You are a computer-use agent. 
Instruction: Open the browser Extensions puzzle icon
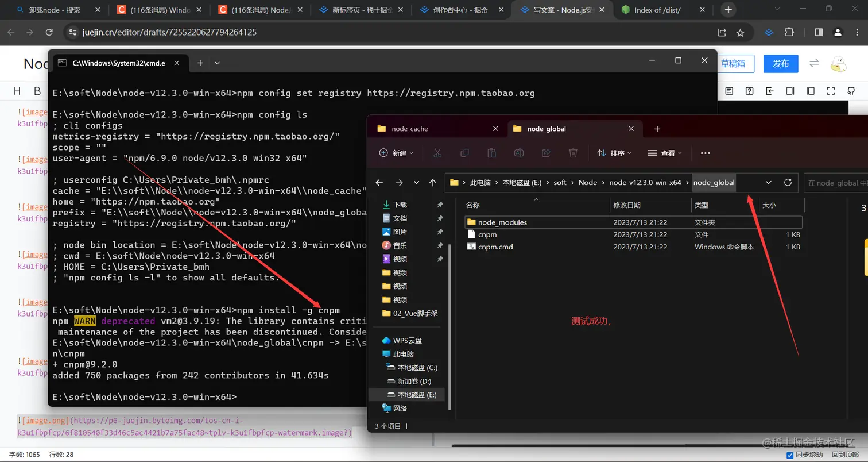click(789, 33)
